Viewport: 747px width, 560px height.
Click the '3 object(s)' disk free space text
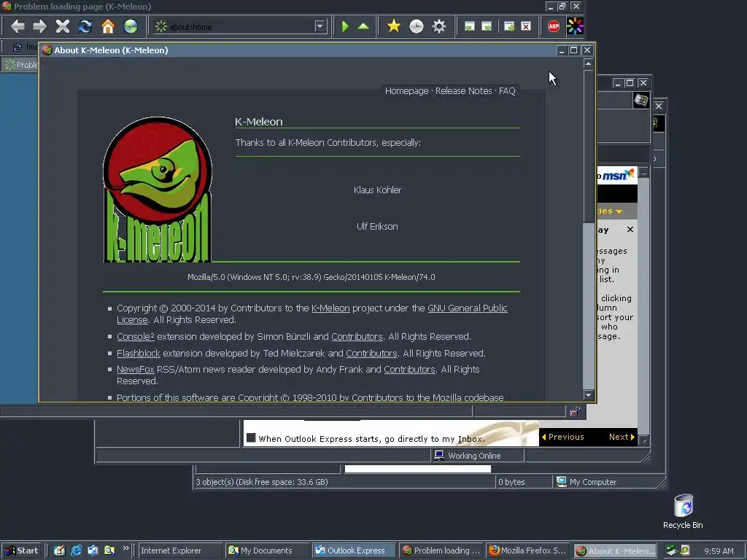[x=262, y=482]
